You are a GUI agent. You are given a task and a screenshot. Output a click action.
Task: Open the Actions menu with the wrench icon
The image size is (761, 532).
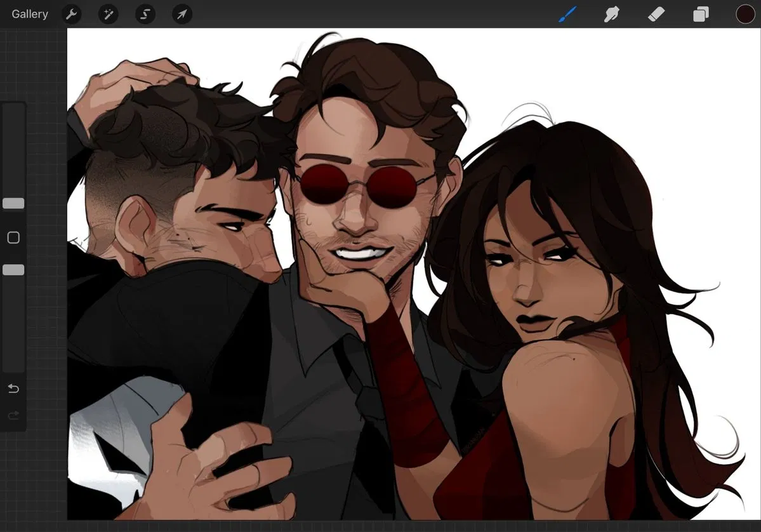tap(71, 14)
